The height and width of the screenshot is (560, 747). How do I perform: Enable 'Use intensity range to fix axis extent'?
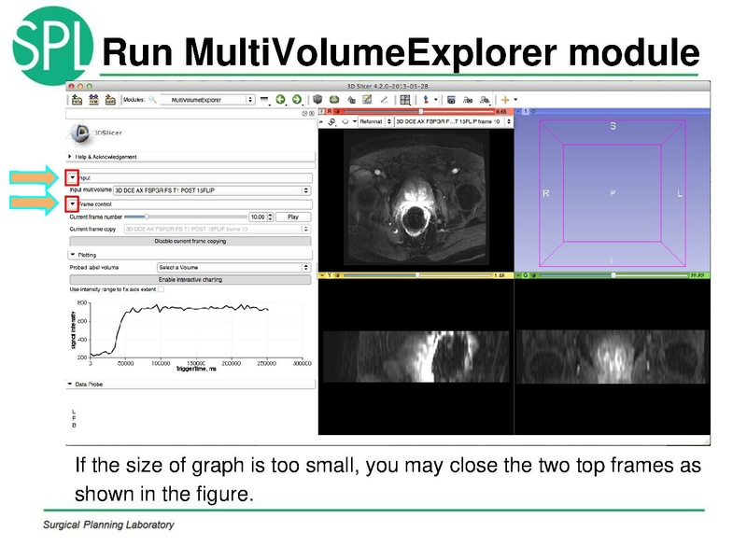coord(162,290)
